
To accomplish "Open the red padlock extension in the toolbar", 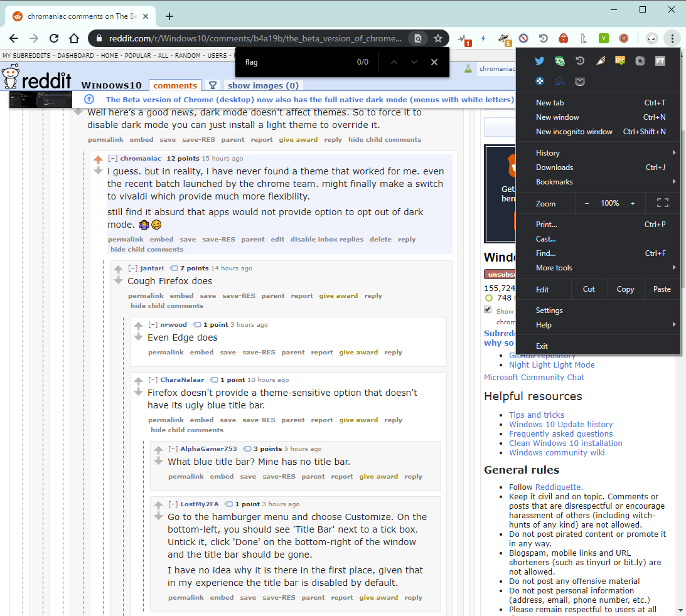I will pos(564,38).
